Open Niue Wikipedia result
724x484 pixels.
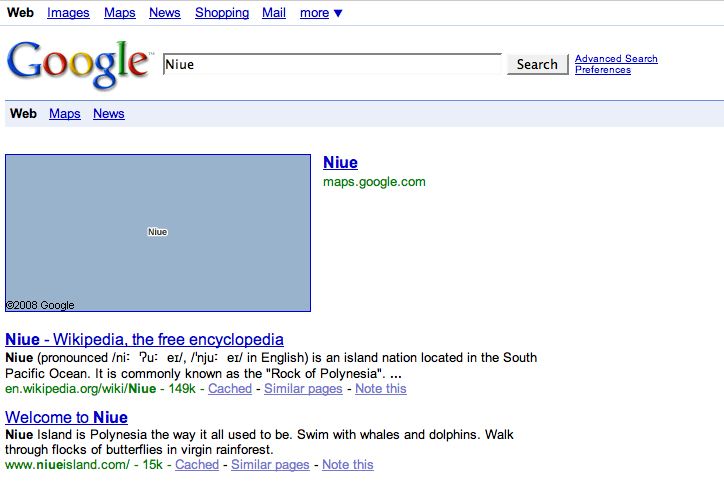click(144, 340)
